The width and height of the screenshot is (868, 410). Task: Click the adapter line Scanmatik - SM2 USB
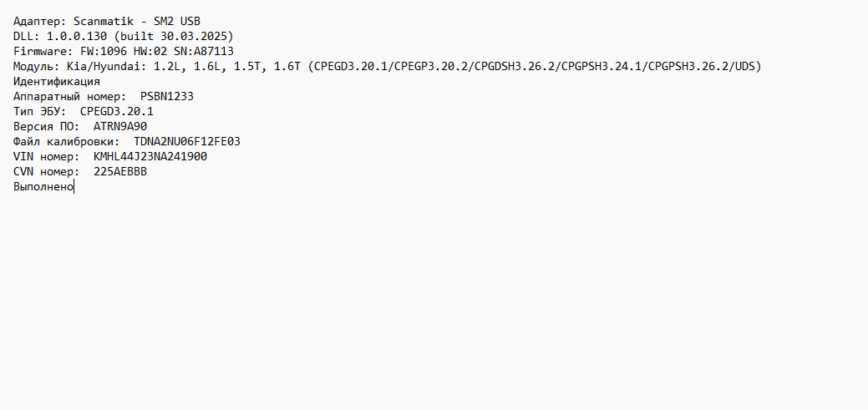click(x=107, y=22)
